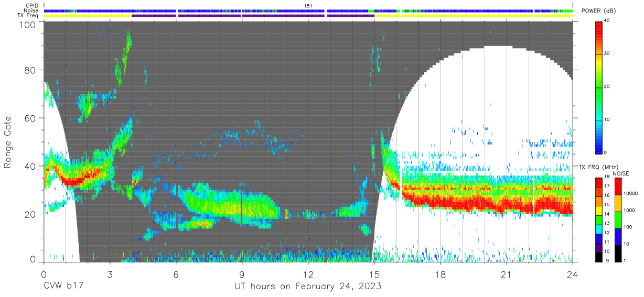
Task: Click noise legend value 1000
Action: [x=629, y=210]
